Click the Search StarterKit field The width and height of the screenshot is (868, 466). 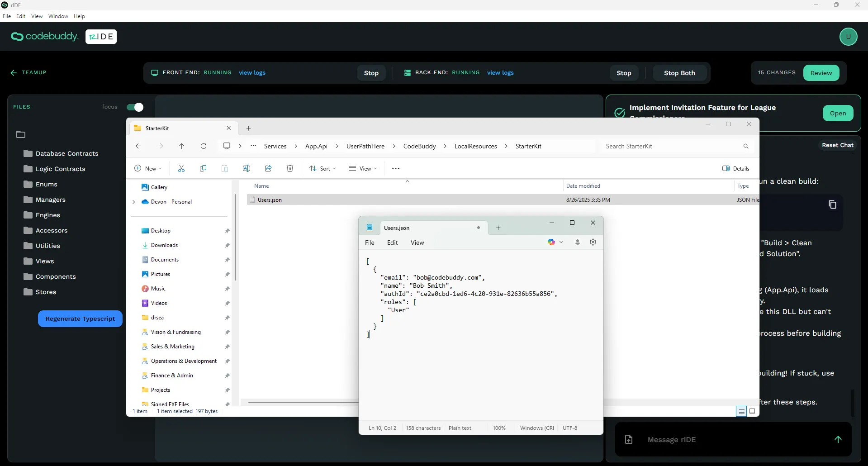tap(671, 146)
